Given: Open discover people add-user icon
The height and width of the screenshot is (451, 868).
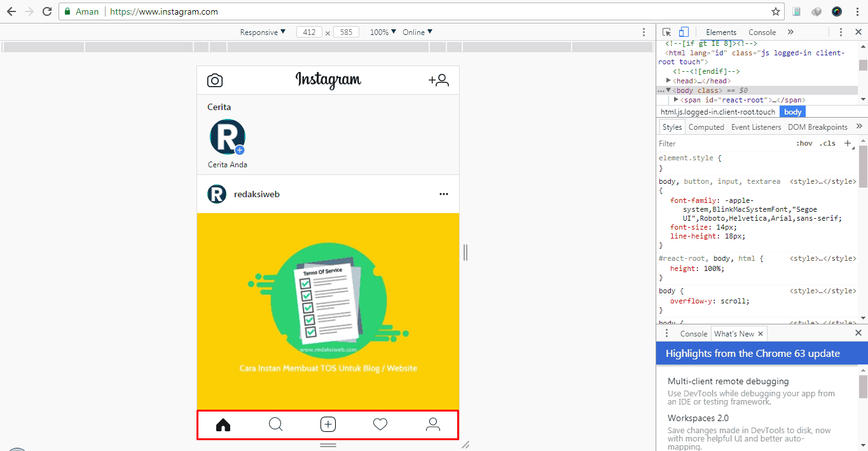Looking at the screenshot, I should (439, 80).
